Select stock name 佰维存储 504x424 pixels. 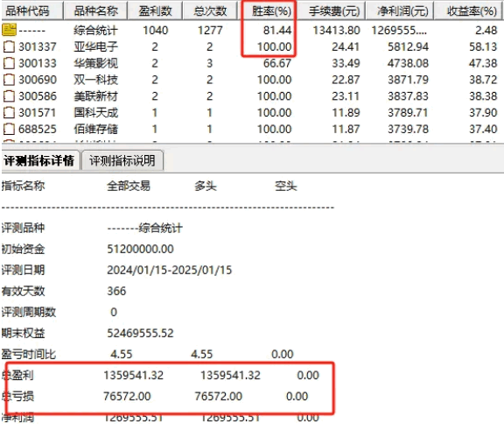click(95, 130)
